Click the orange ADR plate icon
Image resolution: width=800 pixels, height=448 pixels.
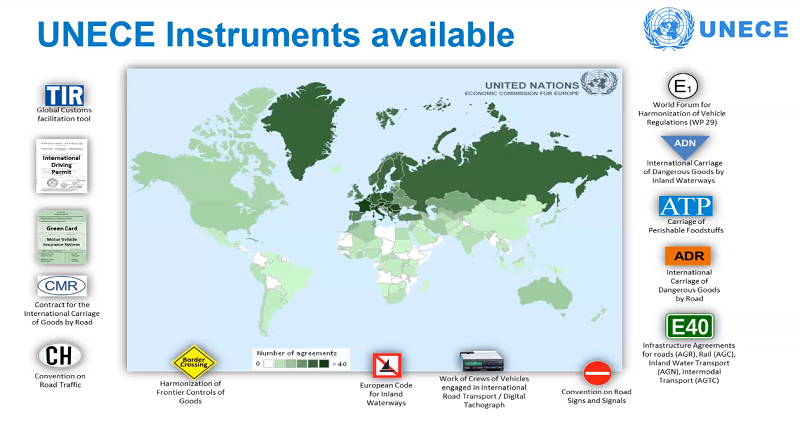(687, 255)
